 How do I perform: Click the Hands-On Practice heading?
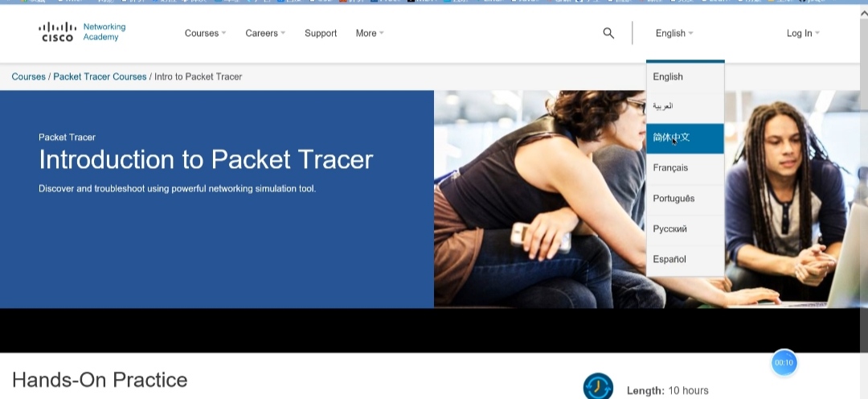pyautogui.click(x=100, y=380)
